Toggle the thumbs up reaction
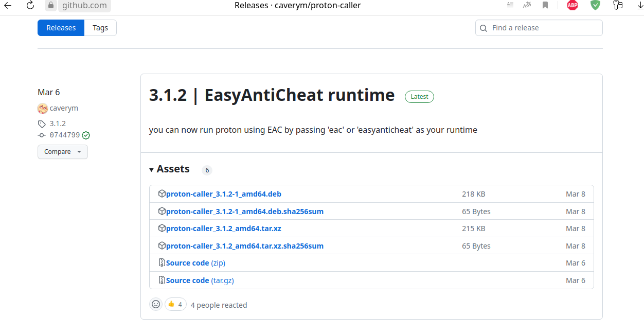The height and width of the screenshot is (334, 644). coord(175,304)
